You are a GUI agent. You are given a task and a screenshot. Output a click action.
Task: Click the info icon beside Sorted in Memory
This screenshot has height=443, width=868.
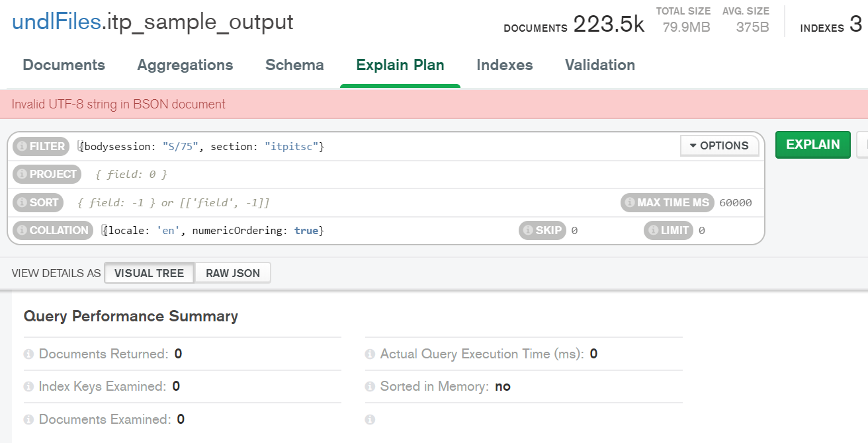tap(370, 387)
